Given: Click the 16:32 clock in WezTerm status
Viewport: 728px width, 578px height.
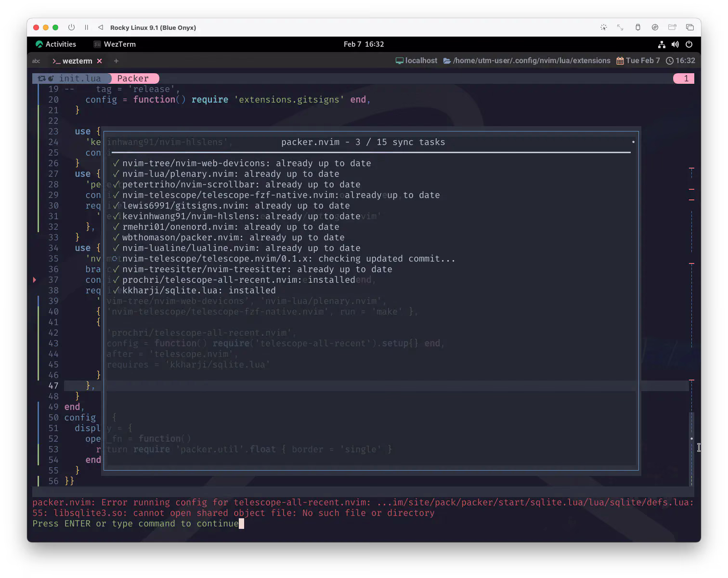Looking at the screenshot, I should [x=680, y=61].
